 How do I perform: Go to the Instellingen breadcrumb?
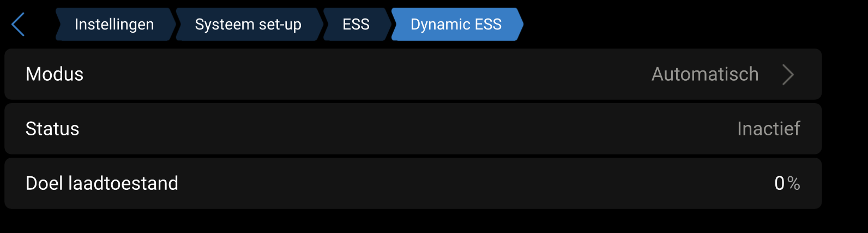coord(114,25)
